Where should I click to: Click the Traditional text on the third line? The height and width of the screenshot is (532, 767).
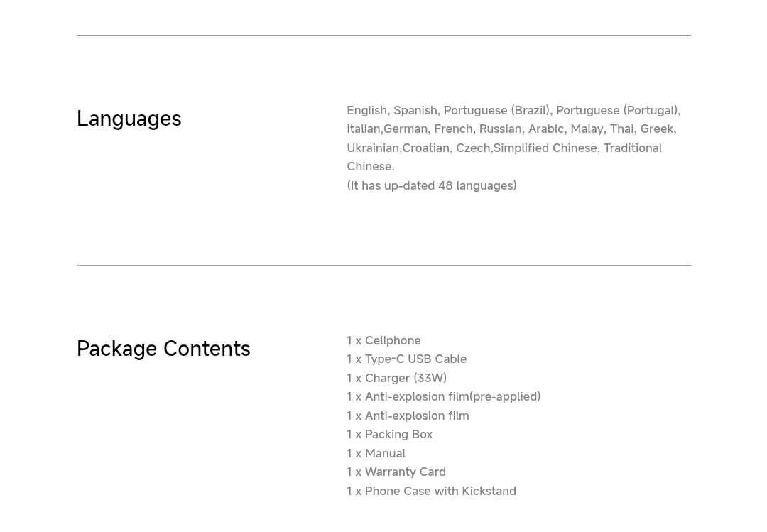click(x=633, y=148)
